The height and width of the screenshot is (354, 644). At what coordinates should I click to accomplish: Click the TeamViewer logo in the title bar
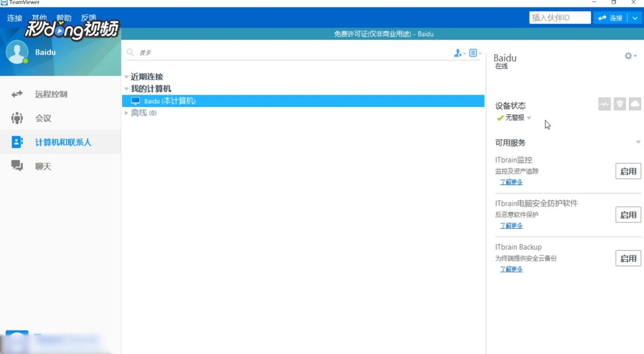[x=4, y=3]
